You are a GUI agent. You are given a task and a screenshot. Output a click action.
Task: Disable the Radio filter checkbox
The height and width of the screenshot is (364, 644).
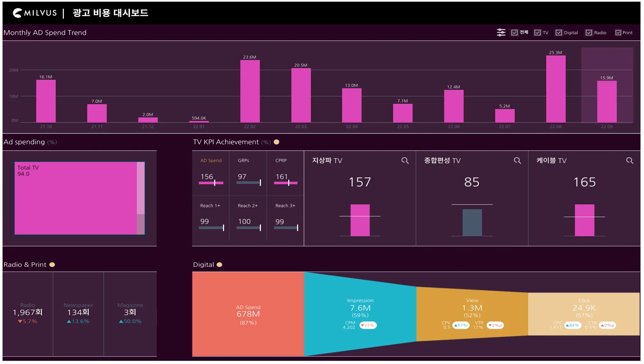(x=589, y=33)
